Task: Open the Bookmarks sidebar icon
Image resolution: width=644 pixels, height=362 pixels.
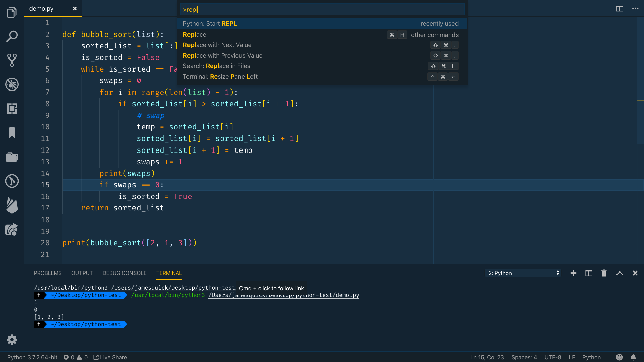Action: pos(12,133)
